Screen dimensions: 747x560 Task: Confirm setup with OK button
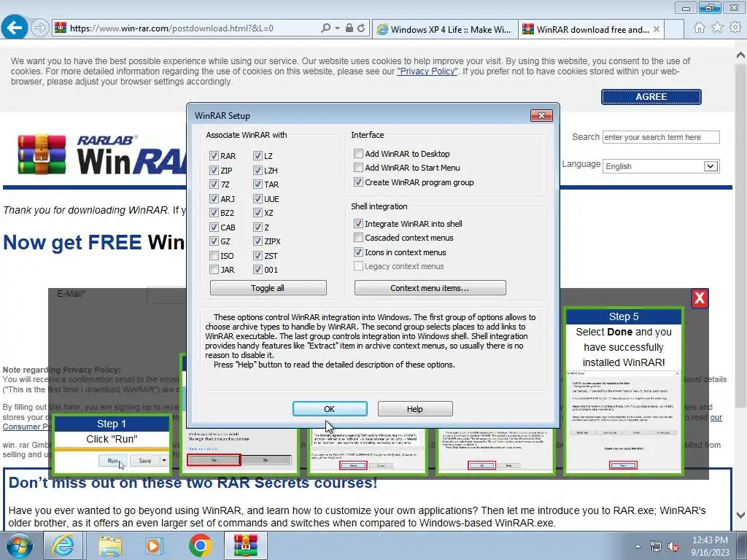pos(330,408)
